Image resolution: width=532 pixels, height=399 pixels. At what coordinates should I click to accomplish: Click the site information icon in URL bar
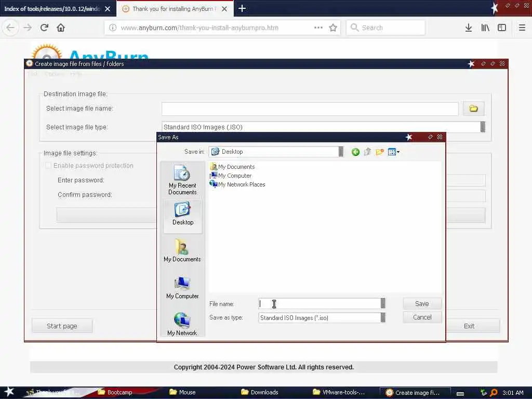[113, 28]
